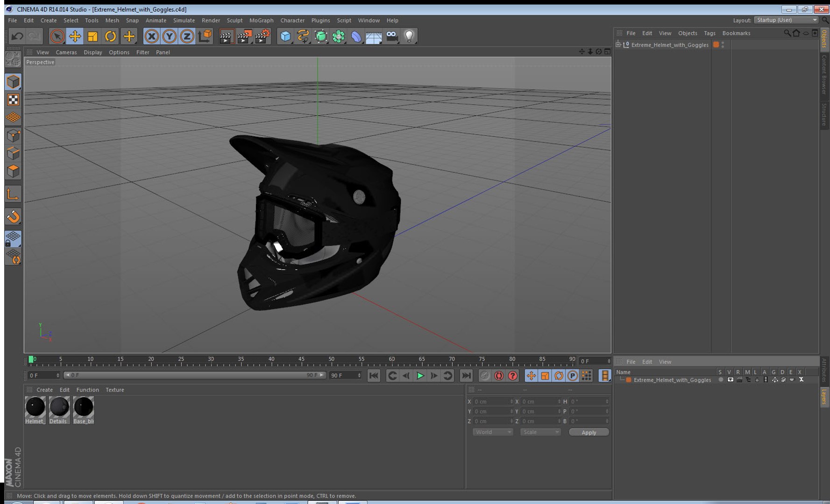Click the Make Editable icon
Screen dimensions: 830x504
pyautogui.click(x=13, y=59)
